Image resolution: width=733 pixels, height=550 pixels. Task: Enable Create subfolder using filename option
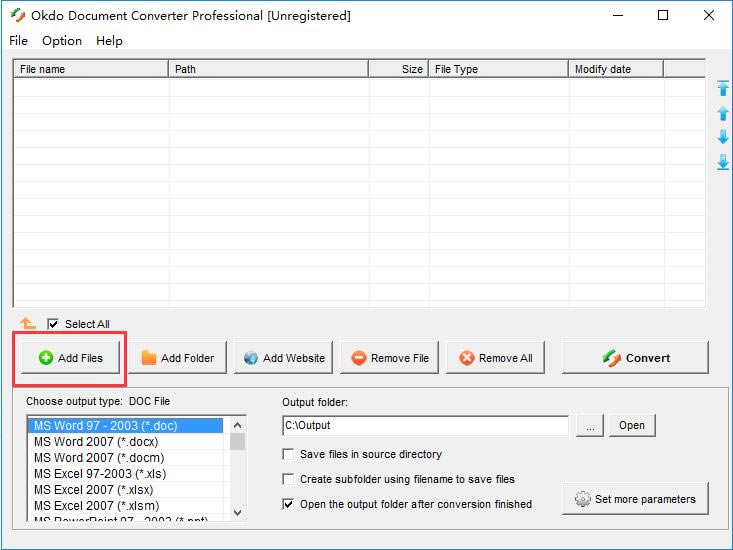(289, 479)
